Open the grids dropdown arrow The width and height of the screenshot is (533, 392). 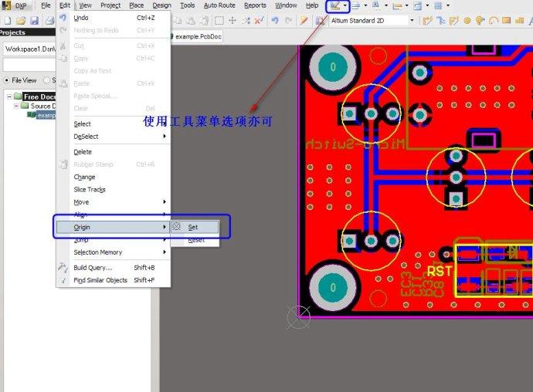tap(448, 5)
